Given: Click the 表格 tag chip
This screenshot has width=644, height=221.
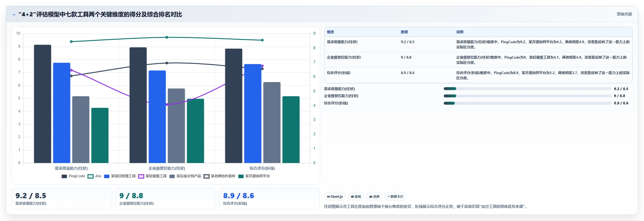Looking at the screenshot, I should (x=356, y=197).
